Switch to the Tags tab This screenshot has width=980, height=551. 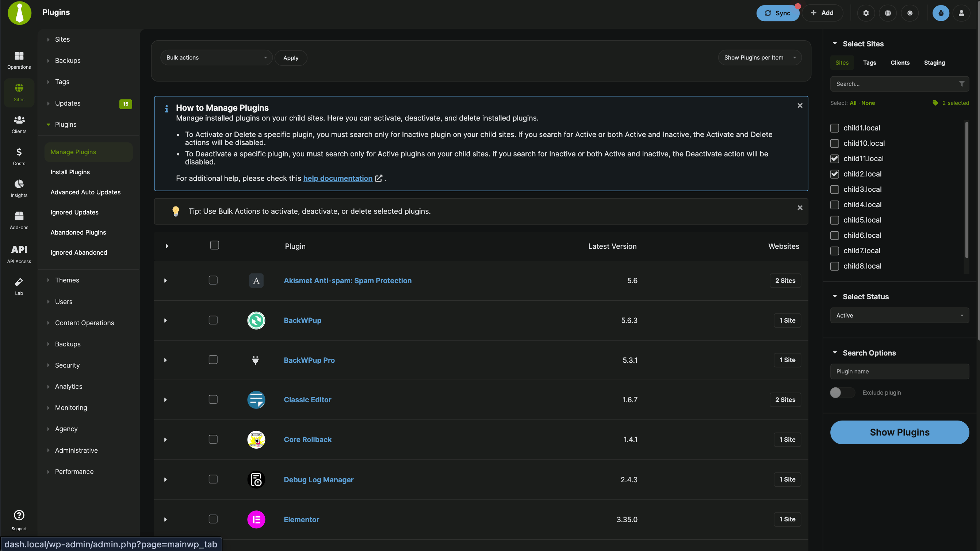point(869,63)
